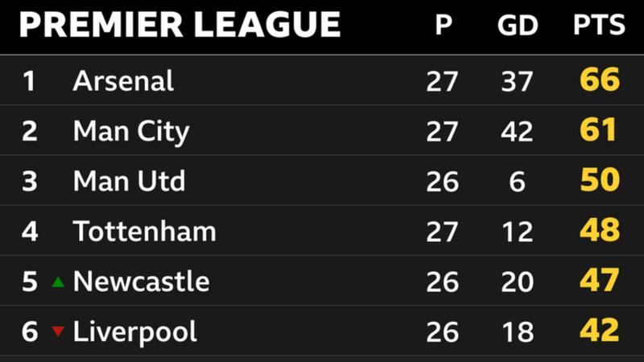Click Man City's goal difference of 42

517,132
